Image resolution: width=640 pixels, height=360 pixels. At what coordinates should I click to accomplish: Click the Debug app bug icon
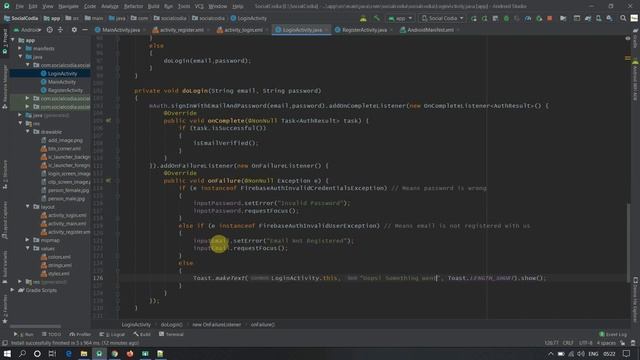coord(506,18)
